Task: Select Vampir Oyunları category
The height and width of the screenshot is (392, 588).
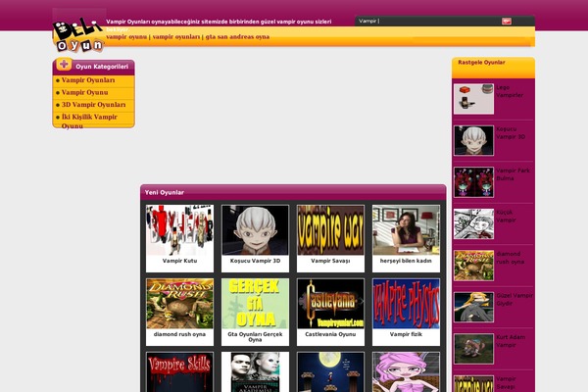Action: 88,80
